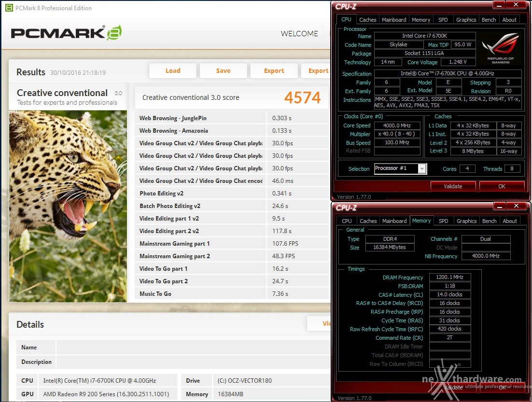Open SPD tab in lower CPU-Z window
Screen dimensions: 532x402
443,221
